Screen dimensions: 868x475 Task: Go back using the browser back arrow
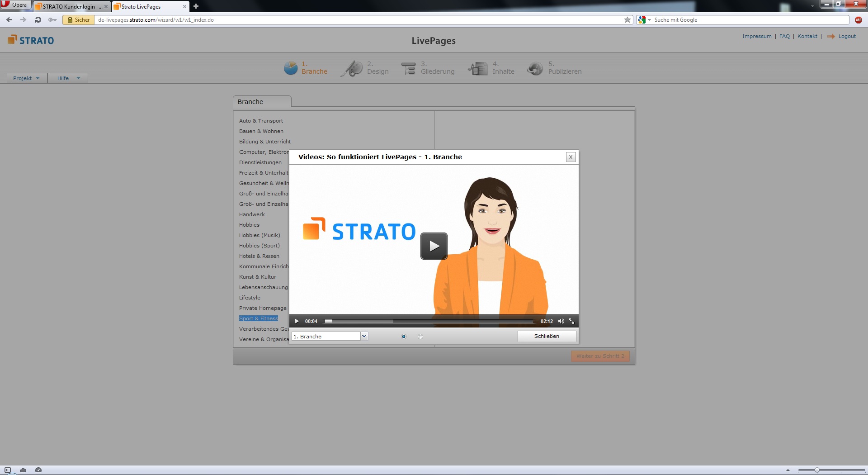9,20
